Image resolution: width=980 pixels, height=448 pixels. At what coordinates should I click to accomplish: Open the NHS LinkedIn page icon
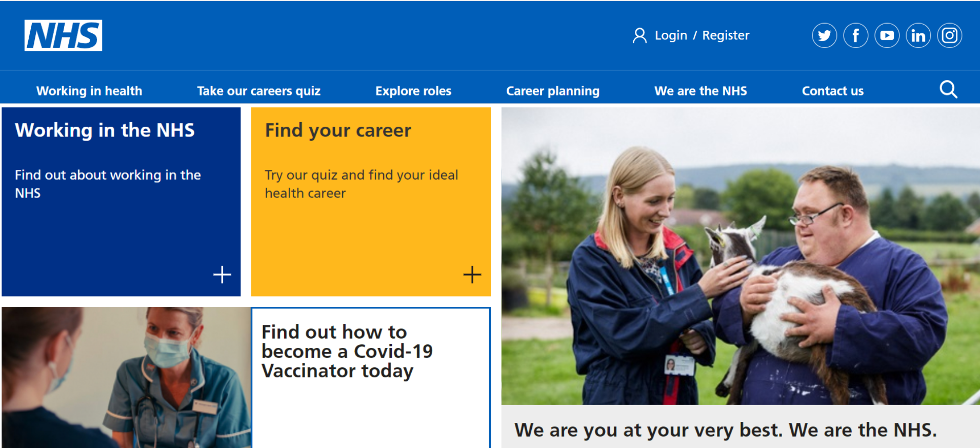tap(918, 35)
